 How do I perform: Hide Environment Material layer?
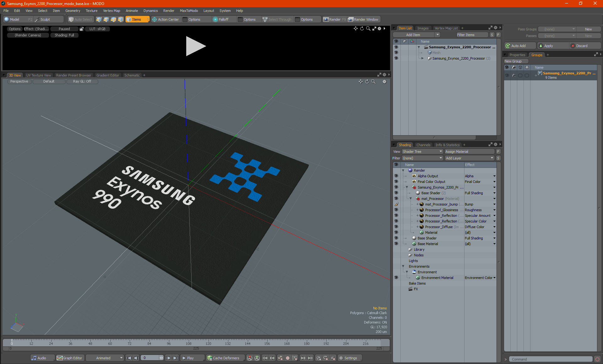pos(396,278)
